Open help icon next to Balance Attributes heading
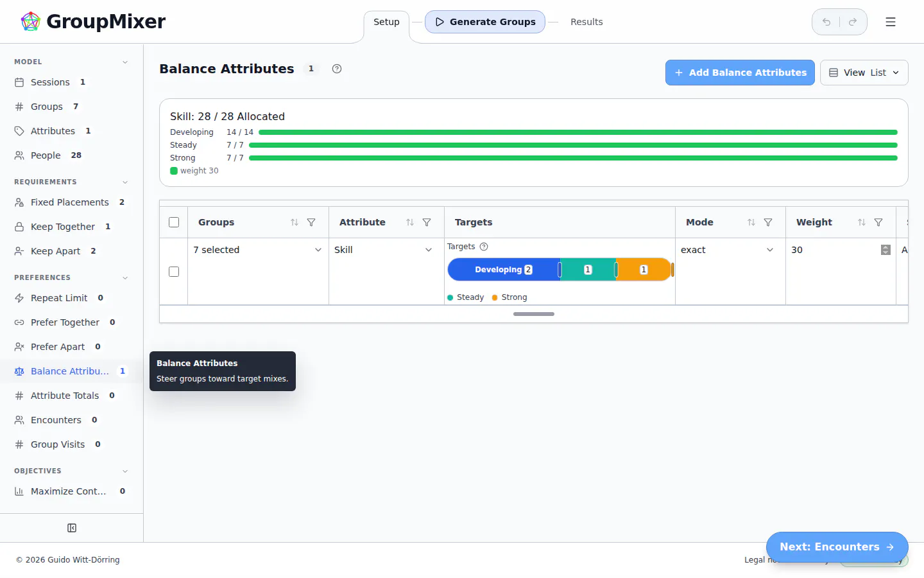Image resolution: width=924 pixels, height=578 pixels. click(x=337, y=69)
